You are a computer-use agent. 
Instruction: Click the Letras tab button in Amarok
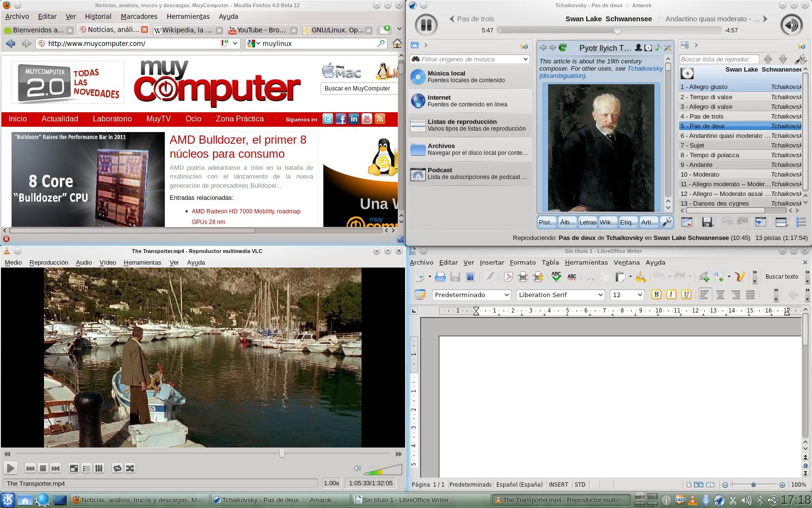(588, 222)
